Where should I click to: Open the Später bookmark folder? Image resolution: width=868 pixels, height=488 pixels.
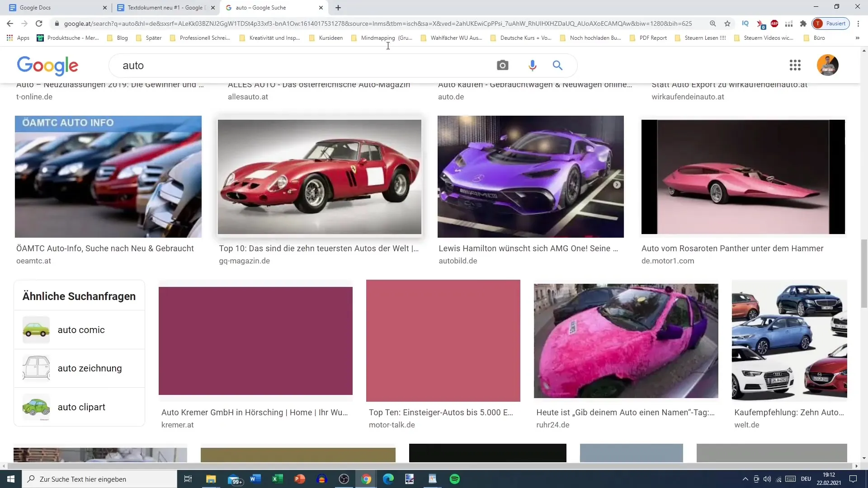tap(149, 38)
